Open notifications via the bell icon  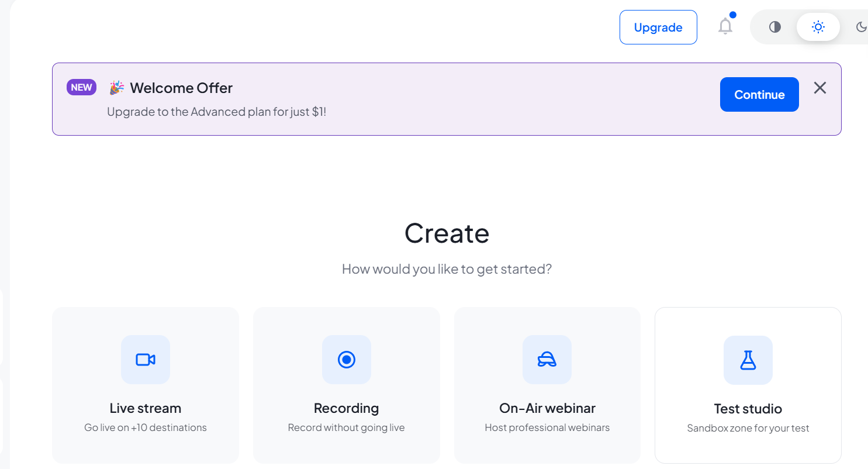click(x=725, y=26)
